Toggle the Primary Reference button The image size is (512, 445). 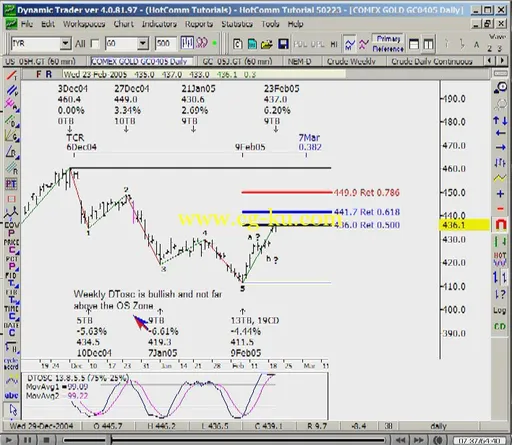[388, 44]
